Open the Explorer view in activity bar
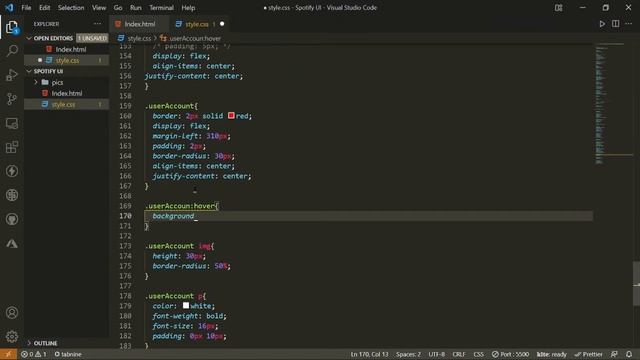Viewport: 640px width, 360px height. (12, 27)
